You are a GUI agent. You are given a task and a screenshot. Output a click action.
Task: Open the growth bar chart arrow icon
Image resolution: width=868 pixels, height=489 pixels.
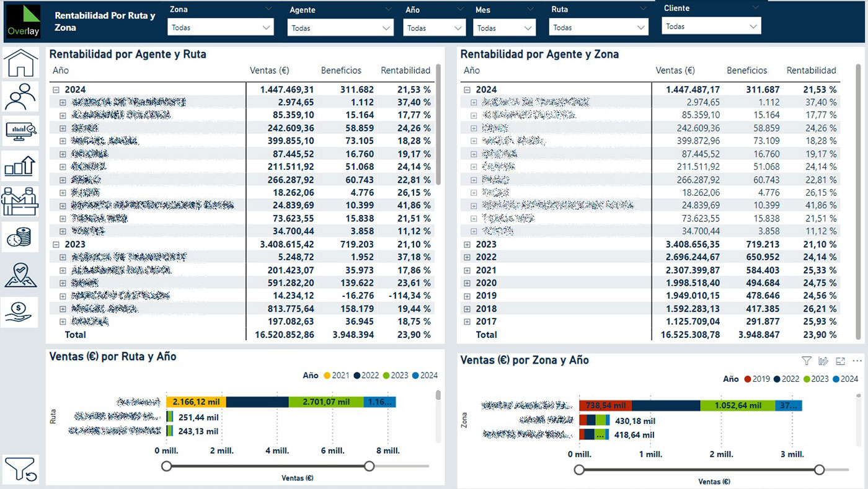coord(20,165)
